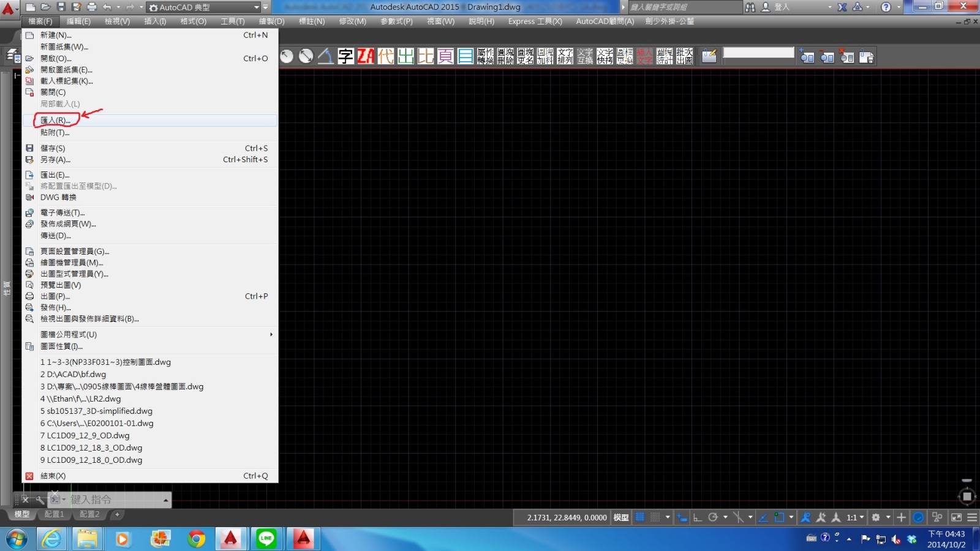
Task: Open LINE app from the Windows taskbar
Action: coord(266,539)
